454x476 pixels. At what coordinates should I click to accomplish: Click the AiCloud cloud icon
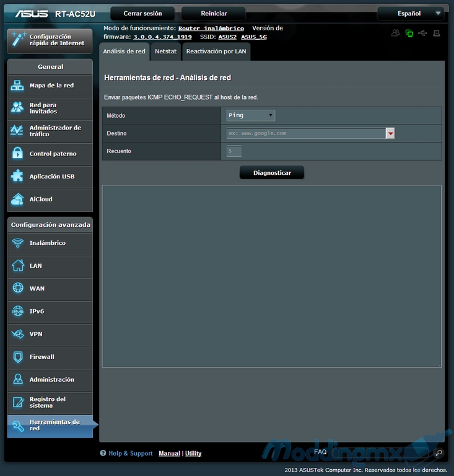click(x=17, y=199)
